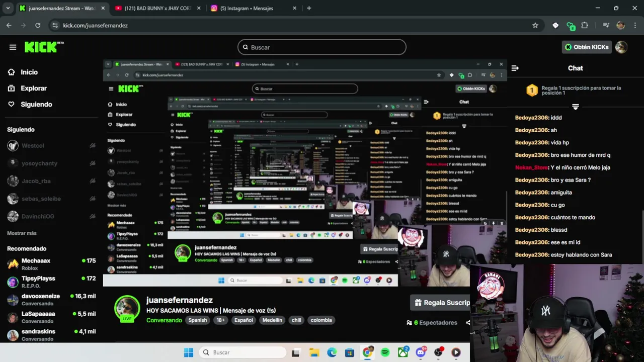Open Spotify from taskbar

click(385, 352)
